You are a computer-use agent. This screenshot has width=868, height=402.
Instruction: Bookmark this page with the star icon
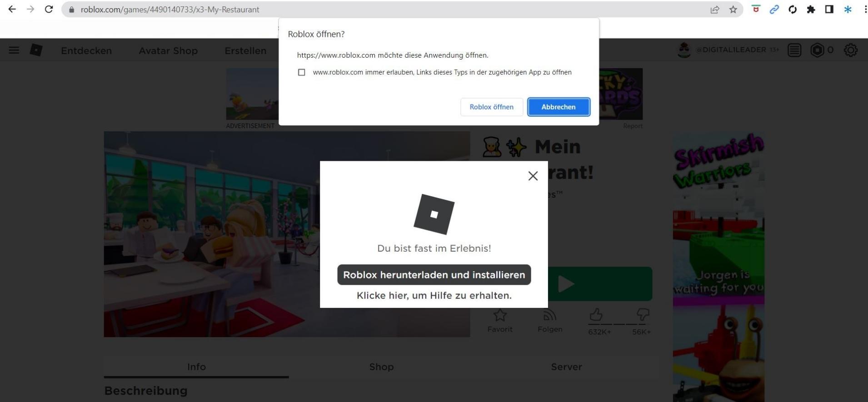click(733, 10)
